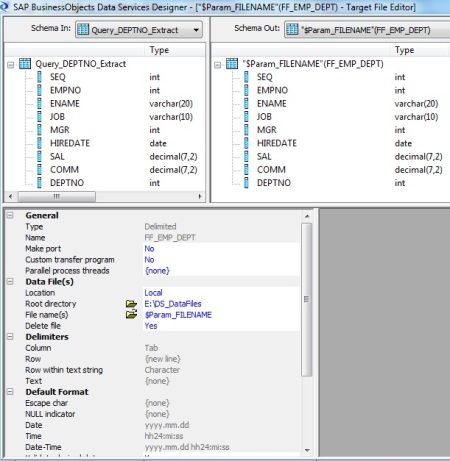This screenshot has width=450, height=461.
Task: Click JOB column icon in Schema In
Action: pyautogui.click(x=39, y=117)
